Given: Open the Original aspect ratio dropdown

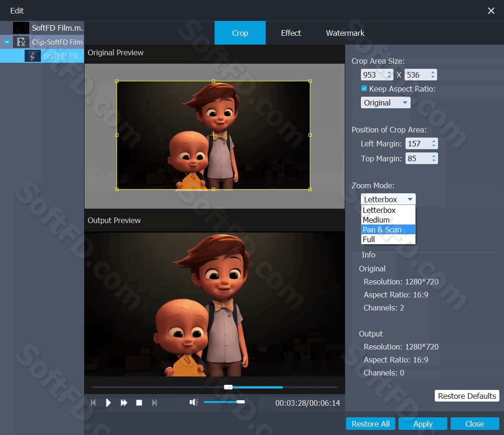Looking at the screenshot, I should tap(386, 103).
